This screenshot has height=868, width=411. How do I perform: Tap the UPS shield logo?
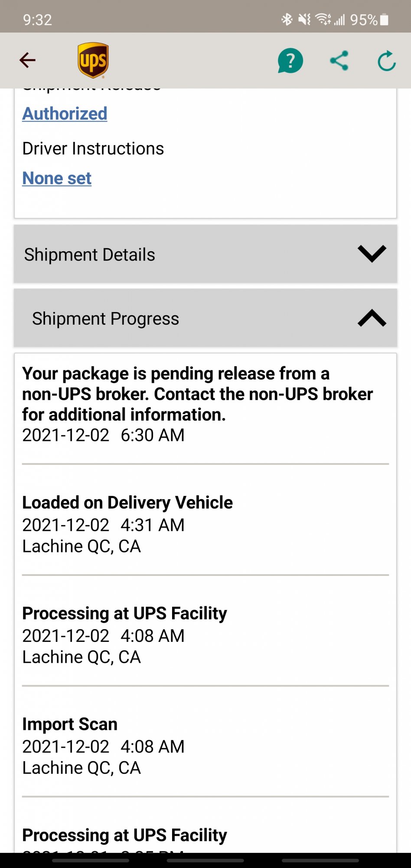tap(93, 60)
